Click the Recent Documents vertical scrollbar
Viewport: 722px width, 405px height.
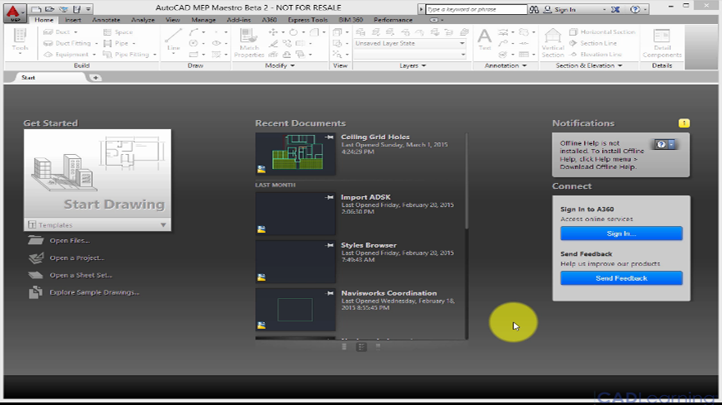(x=466, y=181)
